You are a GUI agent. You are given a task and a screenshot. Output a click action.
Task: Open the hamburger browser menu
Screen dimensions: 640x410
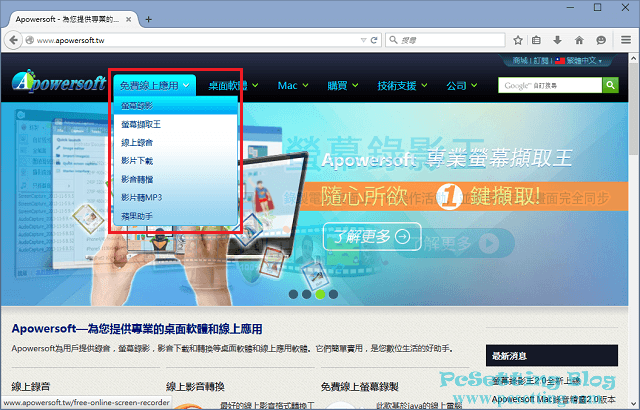(626, 40)
